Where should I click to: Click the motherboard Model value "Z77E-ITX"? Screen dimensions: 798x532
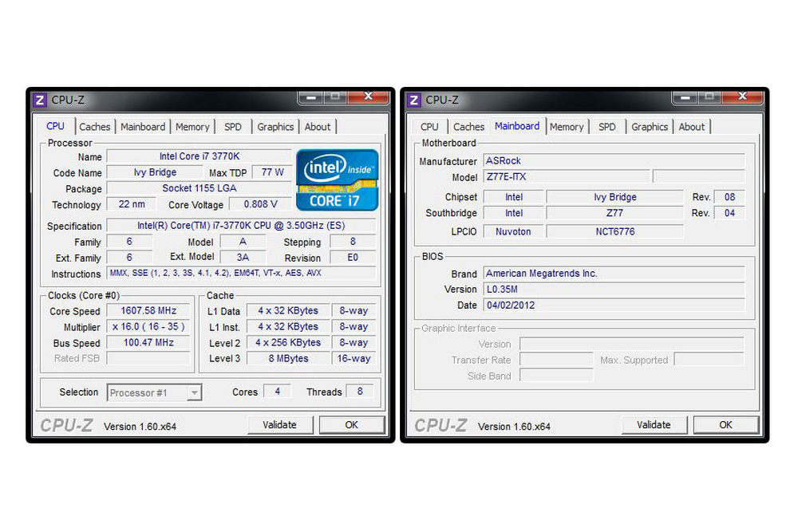tap(567, 176)
